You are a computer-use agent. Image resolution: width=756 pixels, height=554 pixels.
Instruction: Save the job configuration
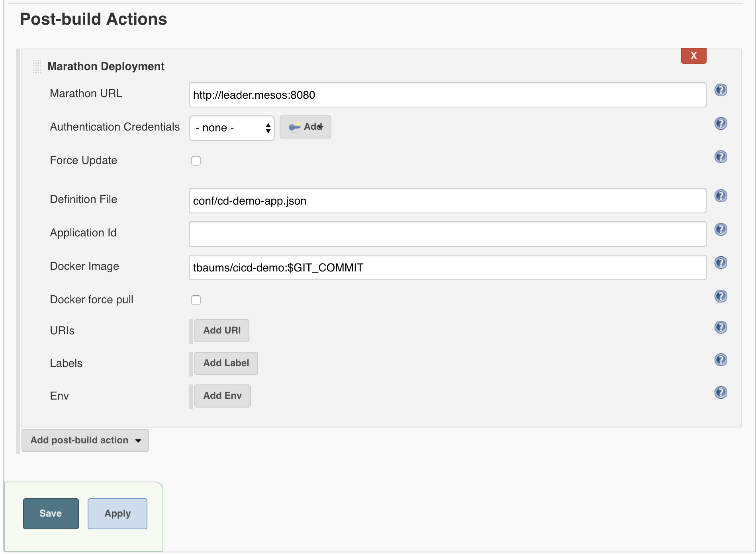[51, 513]
